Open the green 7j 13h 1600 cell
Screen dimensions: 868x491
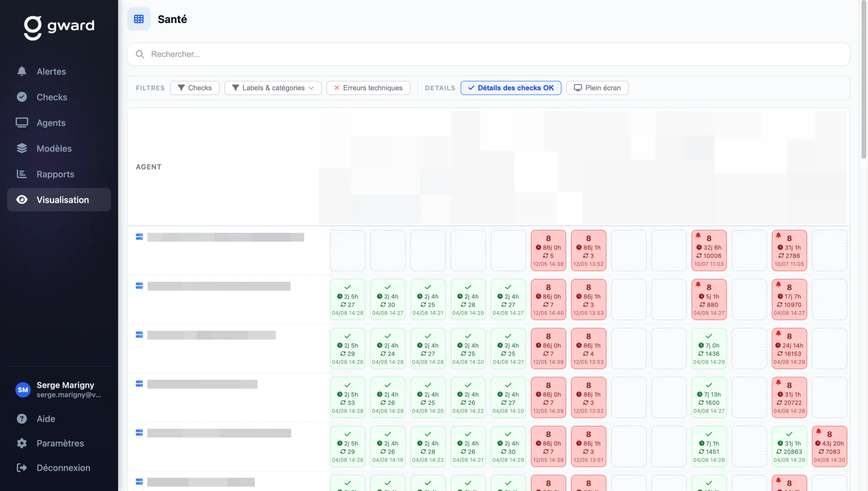(709, 398)
